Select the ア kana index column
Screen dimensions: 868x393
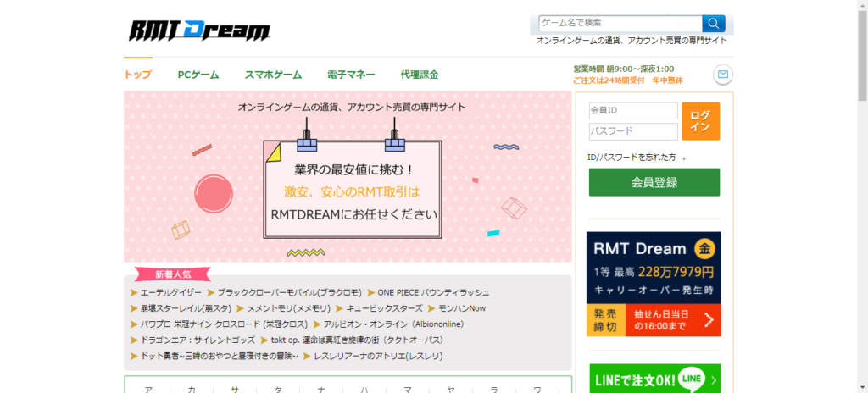pyautogui.click(x=148, y=389)
